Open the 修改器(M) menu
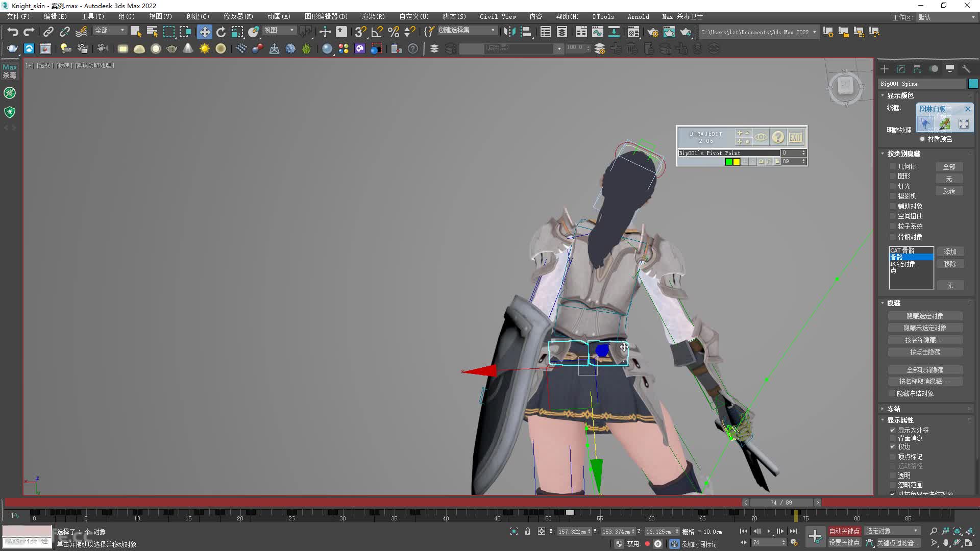The image size is (980, 551). tap(238, 17)
